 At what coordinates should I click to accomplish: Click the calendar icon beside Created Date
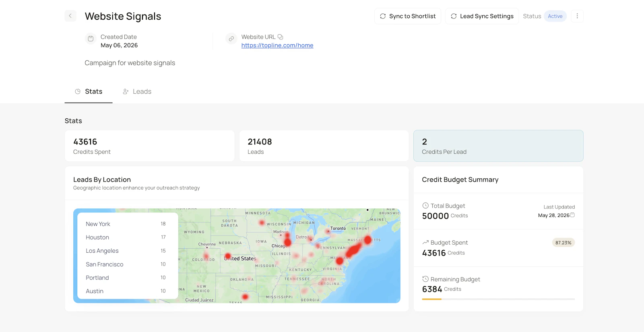click(x=91, y=39)
